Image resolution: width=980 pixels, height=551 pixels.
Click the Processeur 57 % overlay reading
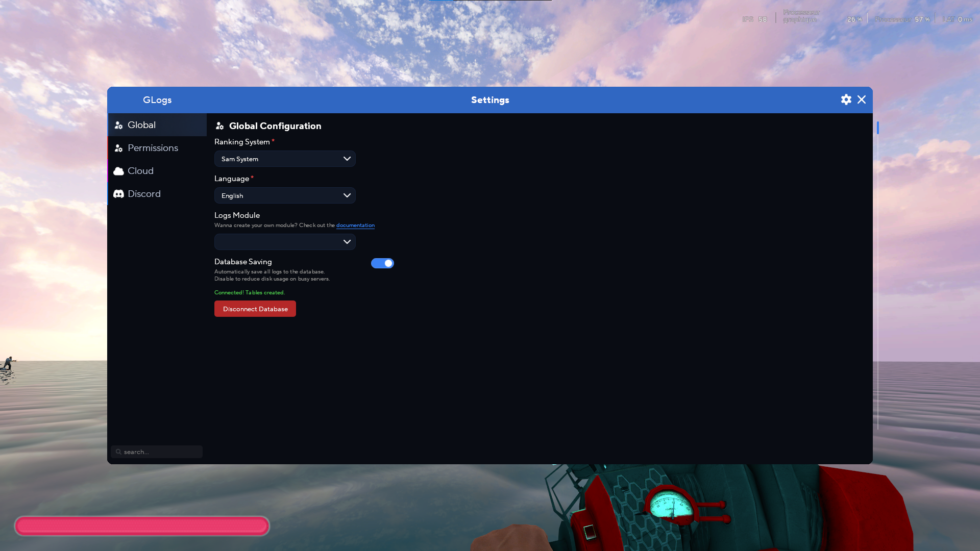(902, 19)
